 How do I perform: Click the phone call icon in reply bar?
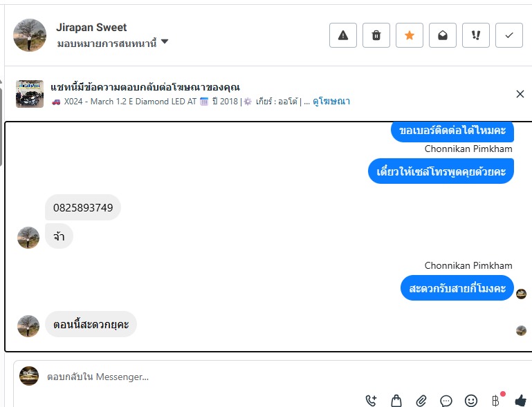[x=372, y=400]
